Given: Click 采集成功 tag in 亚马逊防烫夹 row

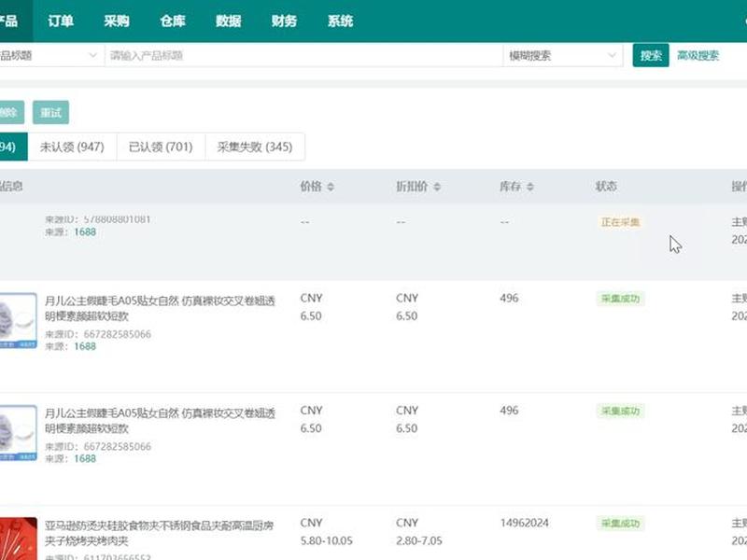Looking at the screenshot, I should click(620, 524).
